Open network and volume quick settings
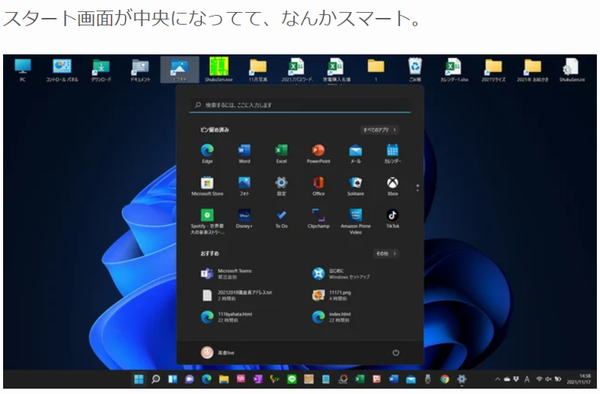This screenshot has height=394, width=600. (x=549, y=379)
